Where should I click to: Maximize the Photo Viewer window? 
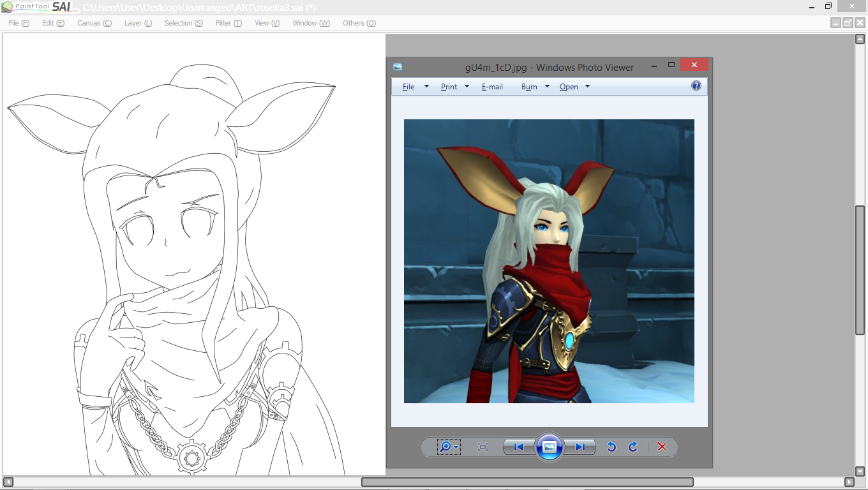click(x=671, y=65)
